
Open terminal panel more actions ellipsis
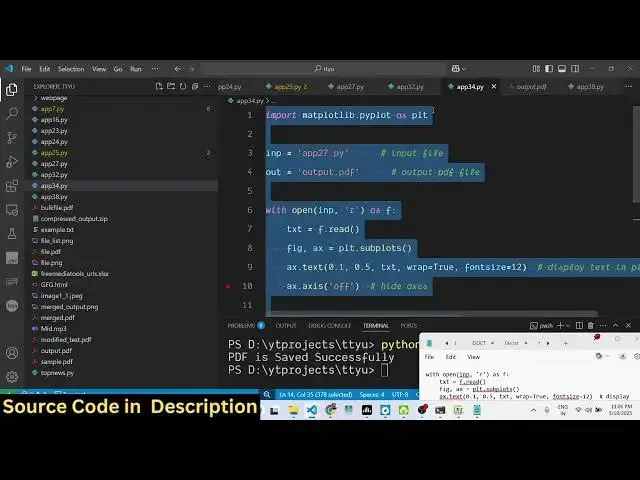pos(603,325)
